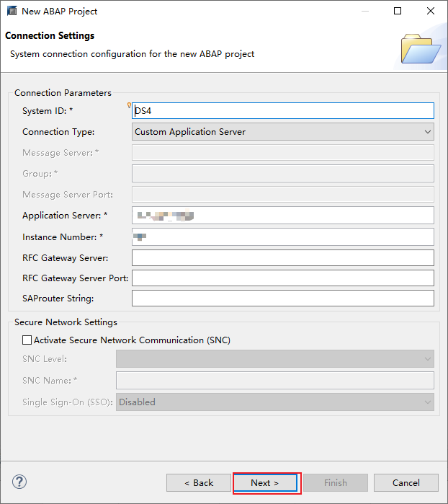Click the Finish button
Viewport: 448px width, 504px height.
pyautogui.click(x=335, y=482)
